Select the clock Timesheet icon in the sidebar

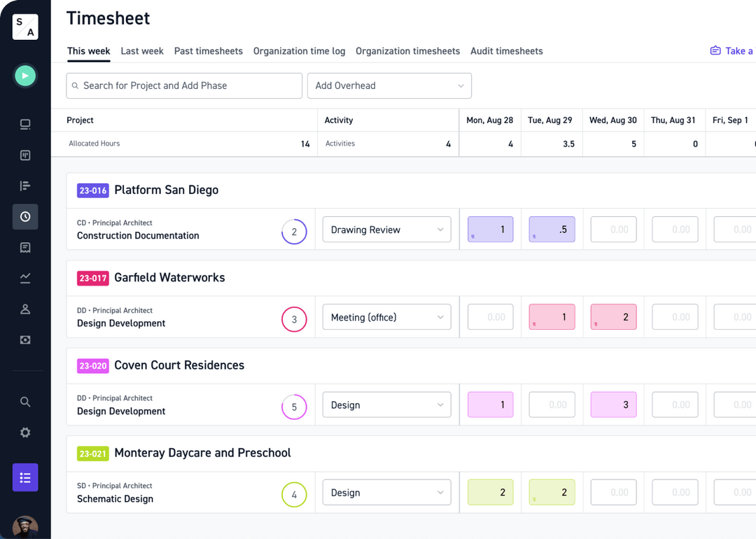pos(25,216)
